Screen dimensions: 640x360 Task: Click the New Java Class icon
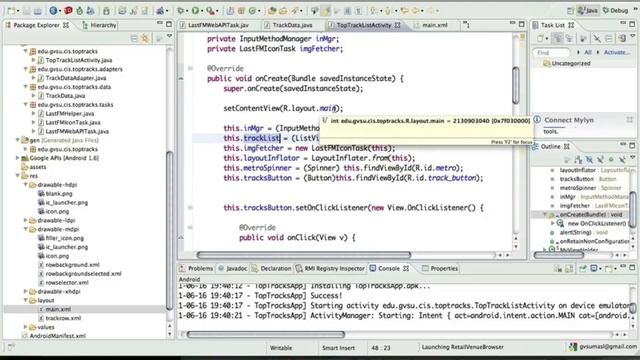[253, 11]
